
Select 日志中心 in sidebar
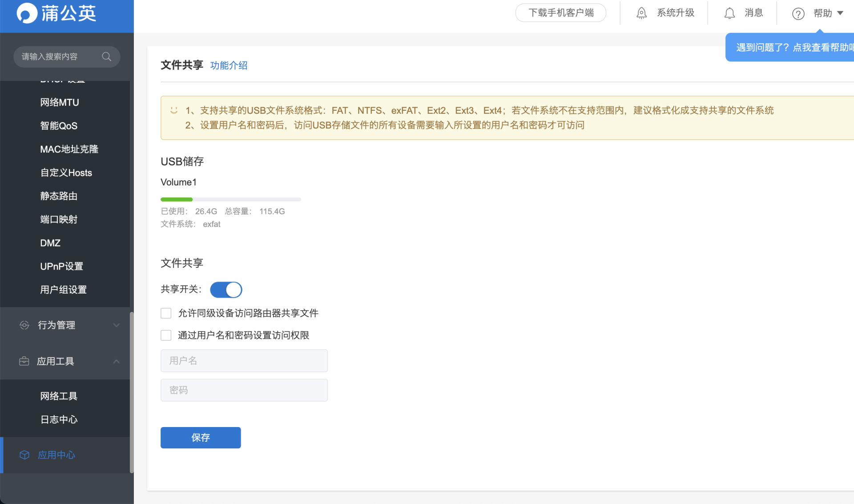pyautogui.click(x=59, y=419)
